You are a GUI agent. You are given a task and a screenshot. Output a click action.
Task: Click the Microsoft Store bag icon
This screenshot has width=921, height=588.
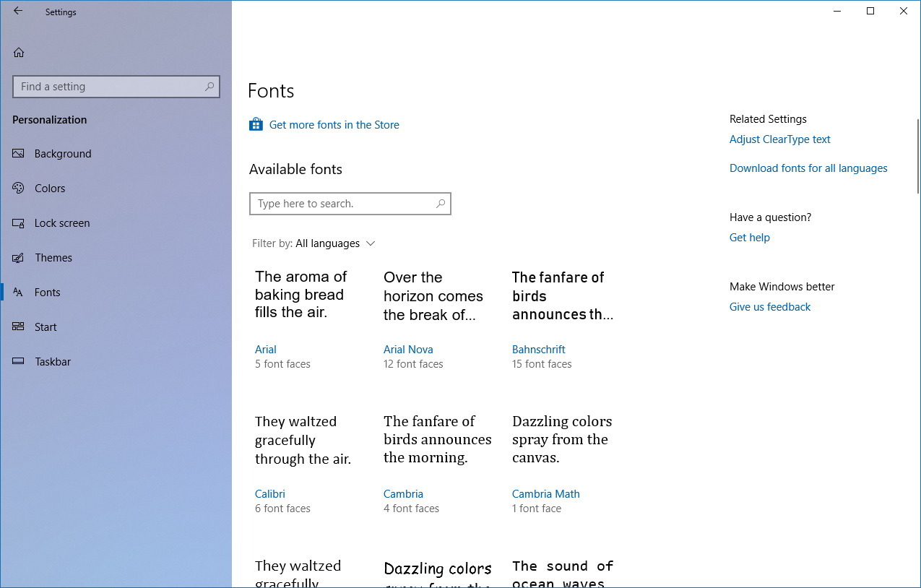coord(256,124)
